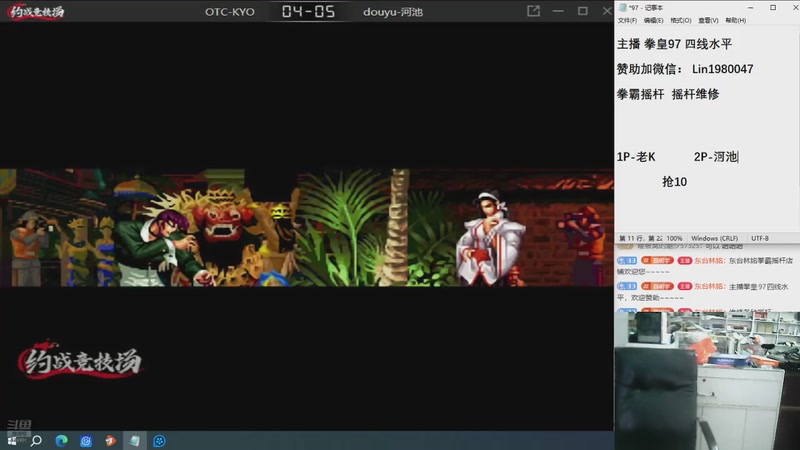800x450 pixels.
Task: Click the 约战竞技场 logo below the game
Action: tap(80, 360)
